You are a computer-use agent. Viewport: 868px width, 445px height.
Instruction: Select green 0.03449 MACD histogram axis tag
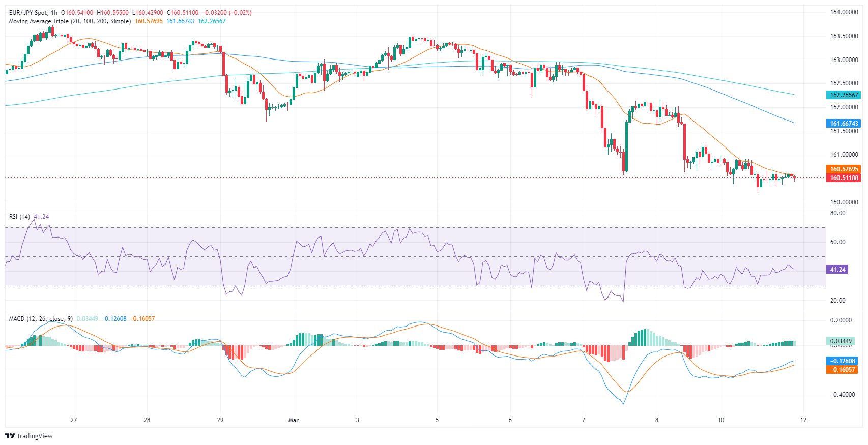tap(842, 341)
